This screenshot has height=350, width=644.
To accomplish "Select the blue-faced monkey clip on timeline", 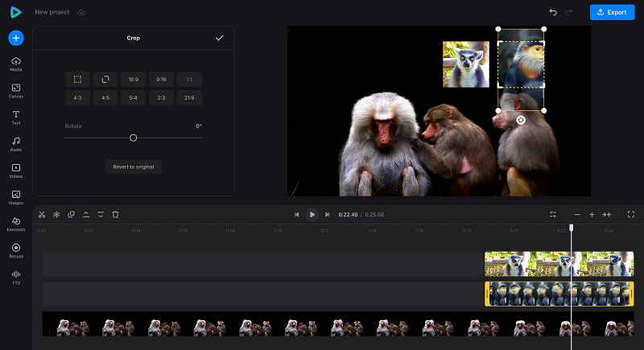I will [x=559, y=294].
